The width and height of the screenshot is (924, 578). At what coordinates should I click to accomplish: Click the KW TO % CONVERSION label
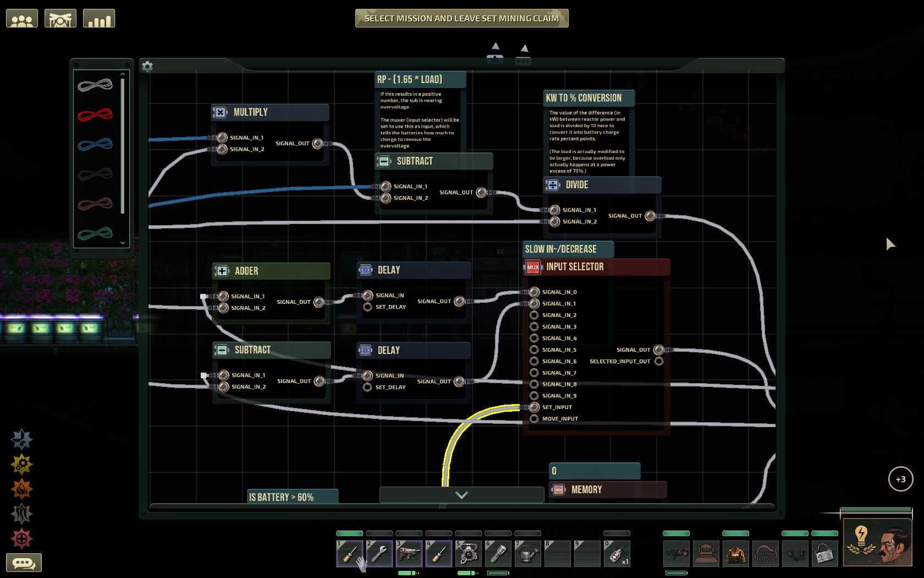pyautogui.click(x=589, y=98)
